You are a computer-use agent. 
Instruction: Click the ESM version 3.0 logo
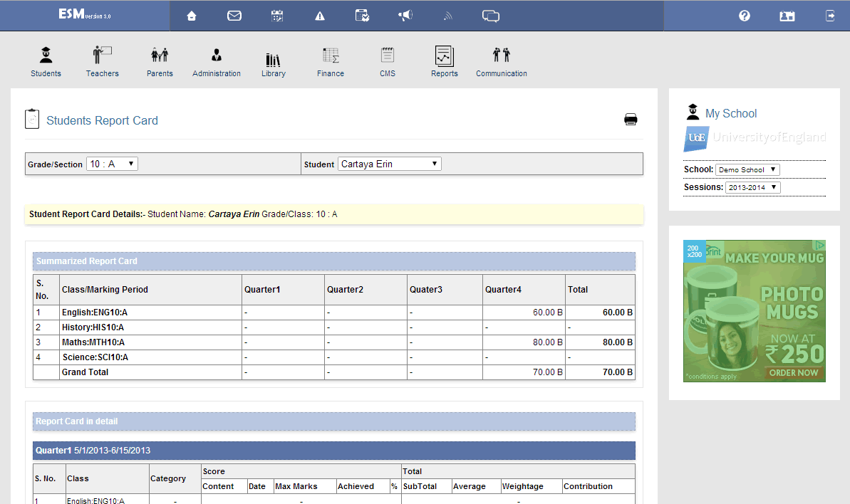(x=85, y=14)
